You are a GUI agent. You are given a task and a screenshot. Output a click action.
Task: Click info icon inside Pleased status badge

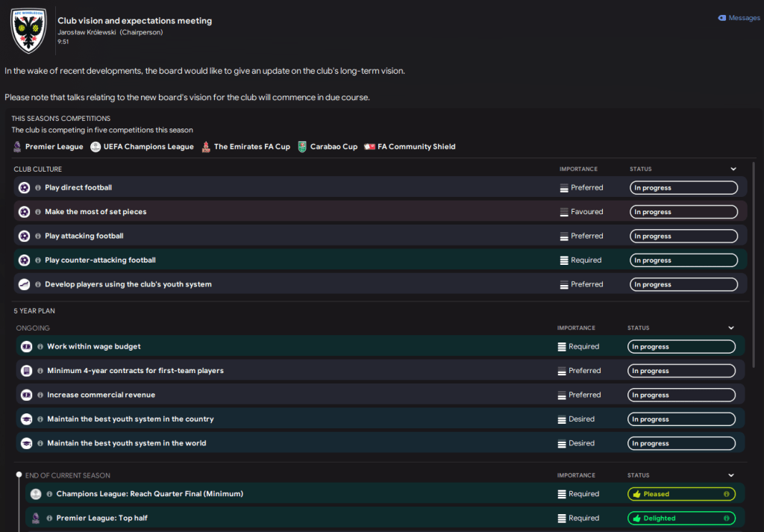pos(727,494)
